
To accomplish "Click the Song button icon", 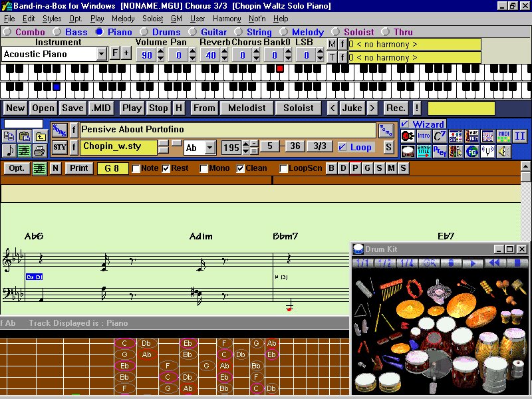I will 59,130.
